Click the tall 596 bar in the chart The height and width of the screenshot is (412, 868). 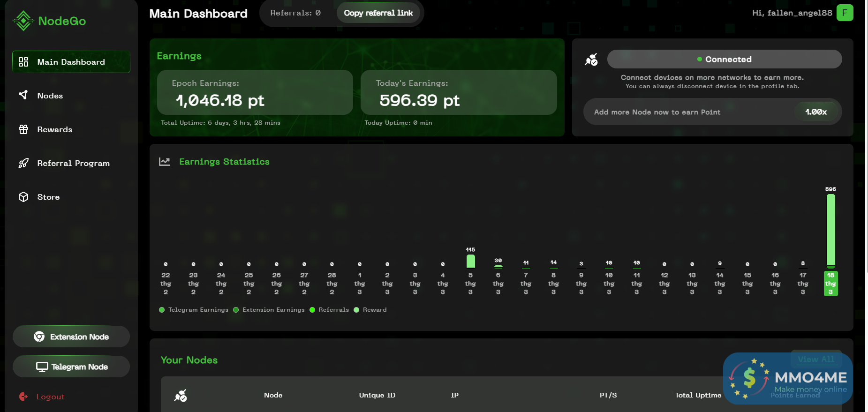[830, 230]
